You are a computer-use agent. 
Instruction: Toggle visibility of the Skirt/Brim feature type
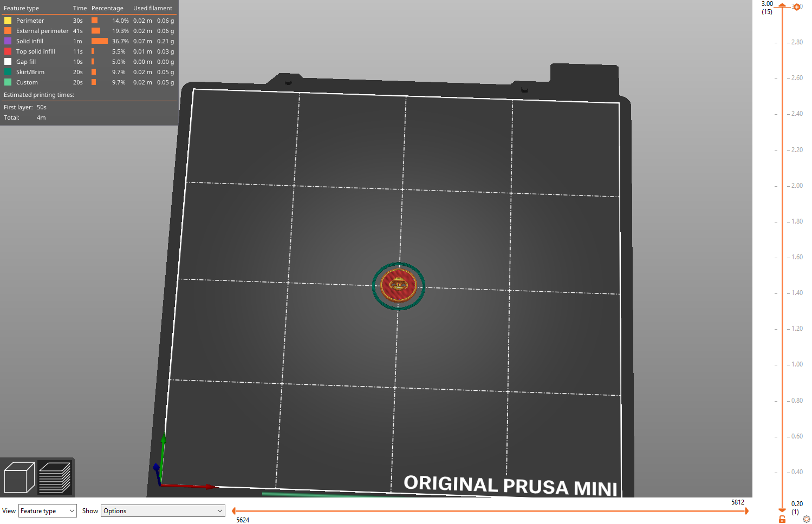8,71
